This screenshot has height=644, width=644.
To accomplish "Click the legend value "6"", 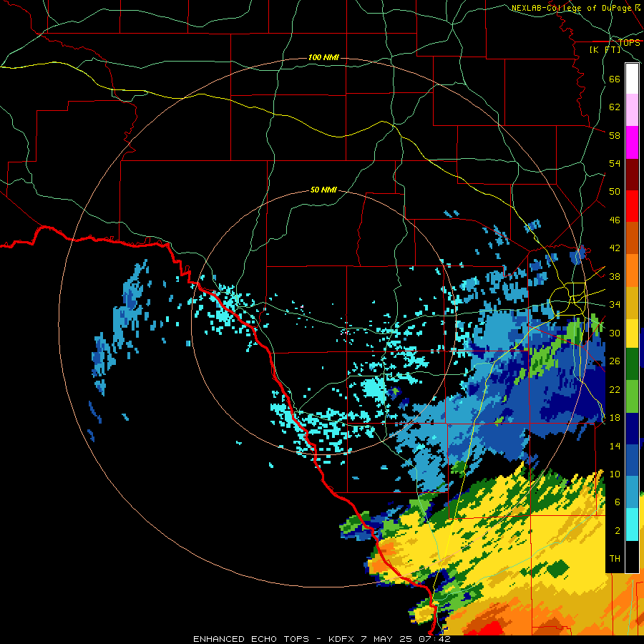I will (x=618, y=502).
